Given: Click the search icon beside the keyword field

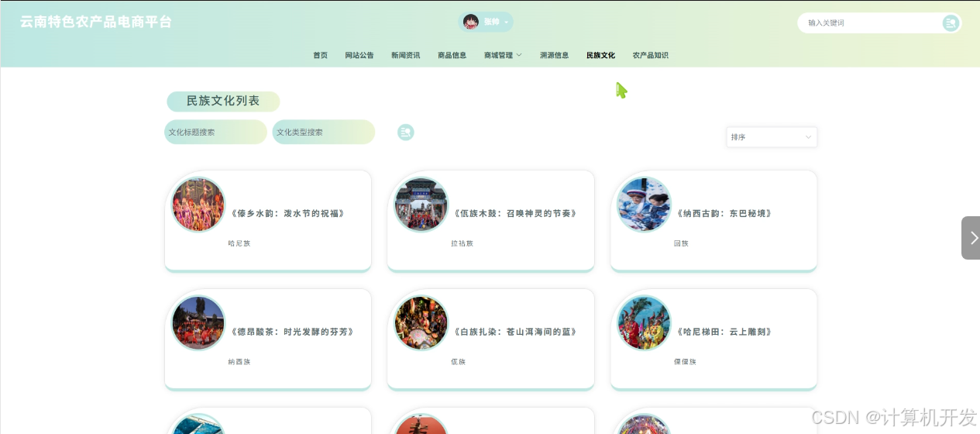Looking at the screenshot, I should pos(951,23).
